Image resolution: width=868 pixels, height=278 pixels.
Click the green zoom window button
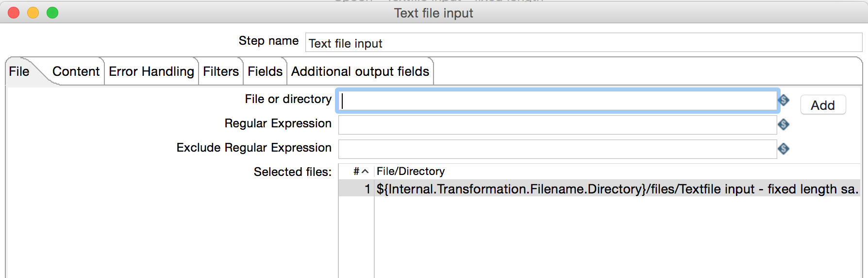[x=52, y=13]
